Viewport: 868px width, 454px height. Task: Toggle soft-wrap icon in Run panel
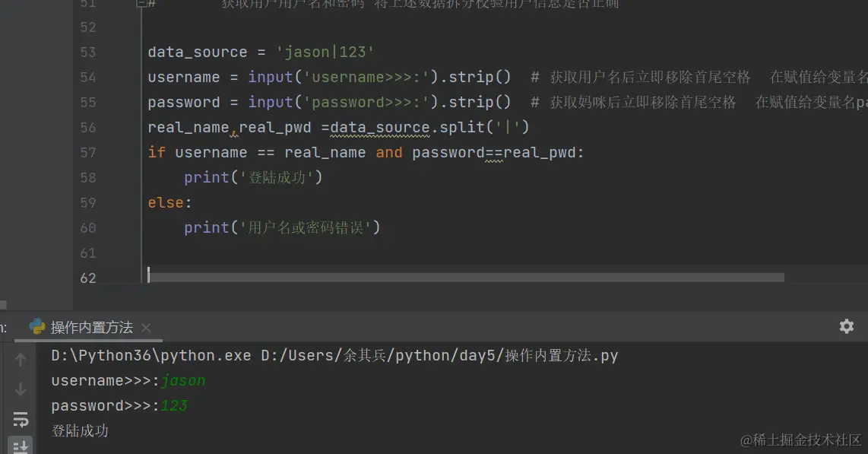[x=21, y=419]
